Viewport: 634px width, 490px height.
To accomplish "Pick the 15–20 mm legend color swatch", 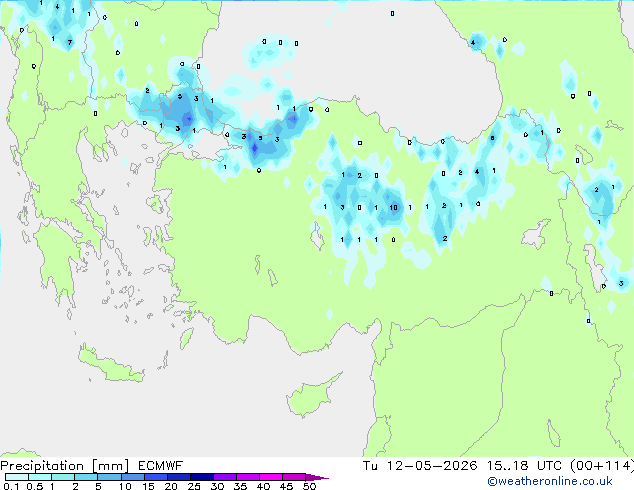I will pos(155,477).
